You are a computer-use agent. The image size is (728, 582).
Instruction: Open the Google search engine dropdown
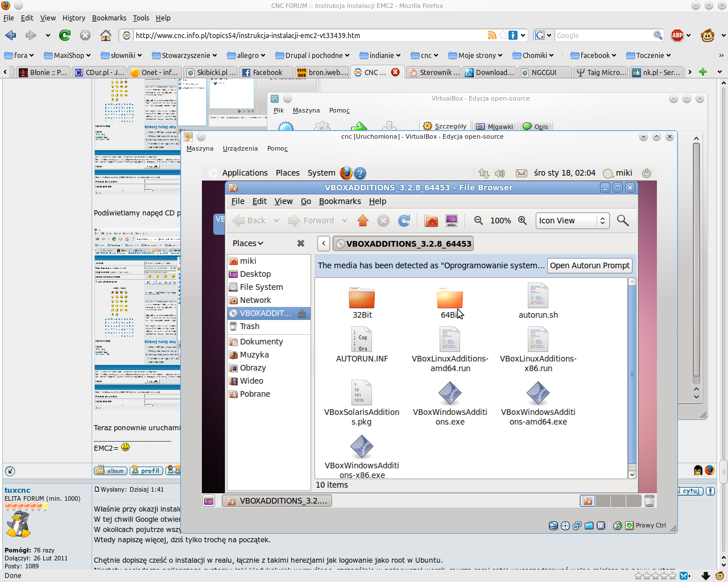(x=544, y=35)
